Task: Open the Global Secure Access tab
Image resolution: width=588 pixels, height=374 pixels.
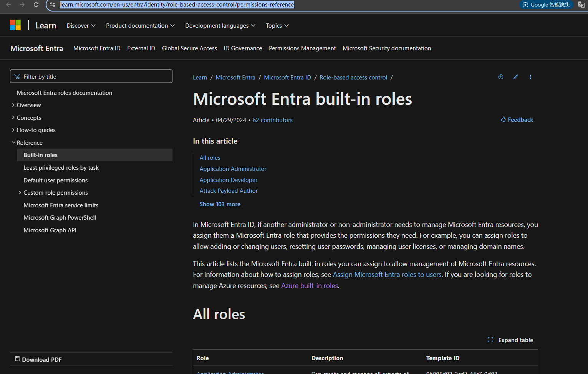Action: tap(189, 48)
